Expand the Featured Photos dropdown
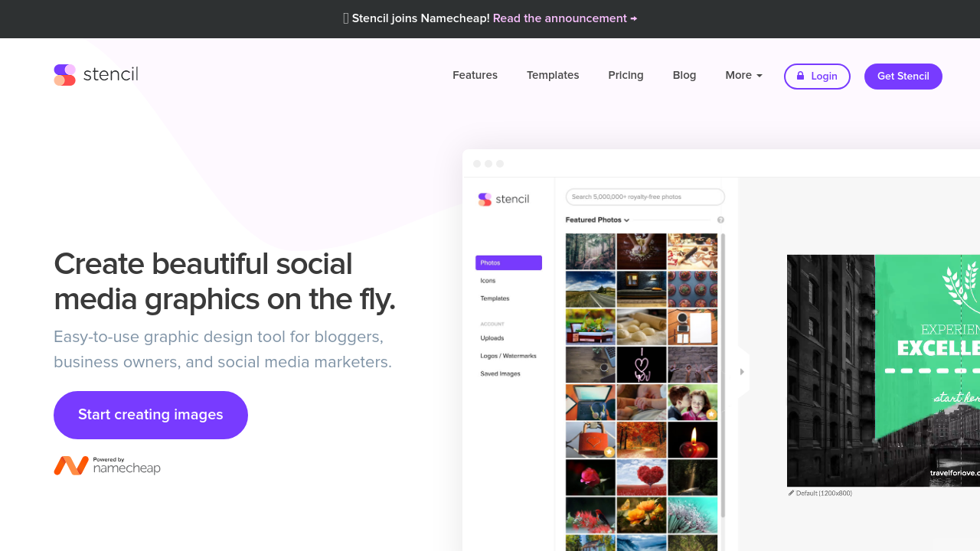 pyautogui.click(x=597, y=220)
